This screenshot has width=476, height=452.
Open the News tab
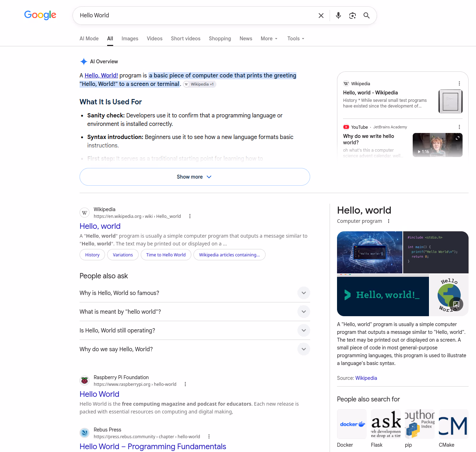246,39
